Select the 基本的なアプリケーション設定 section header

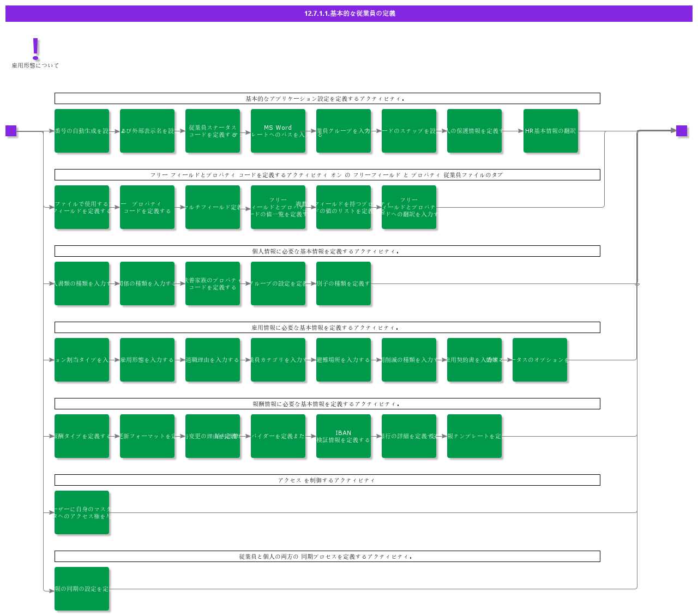coord(327,99)
